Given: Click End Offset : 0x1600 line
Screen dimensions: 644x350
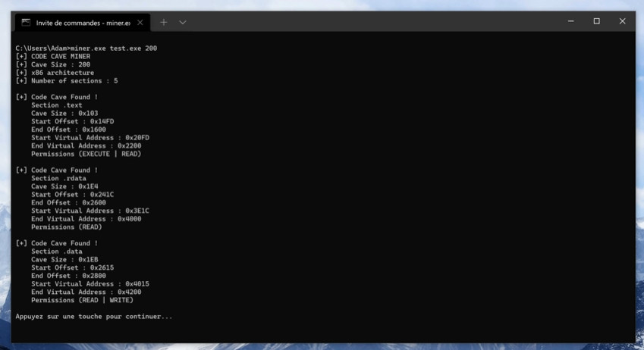Looking at the screenshot, I should (x=68, y=130).
